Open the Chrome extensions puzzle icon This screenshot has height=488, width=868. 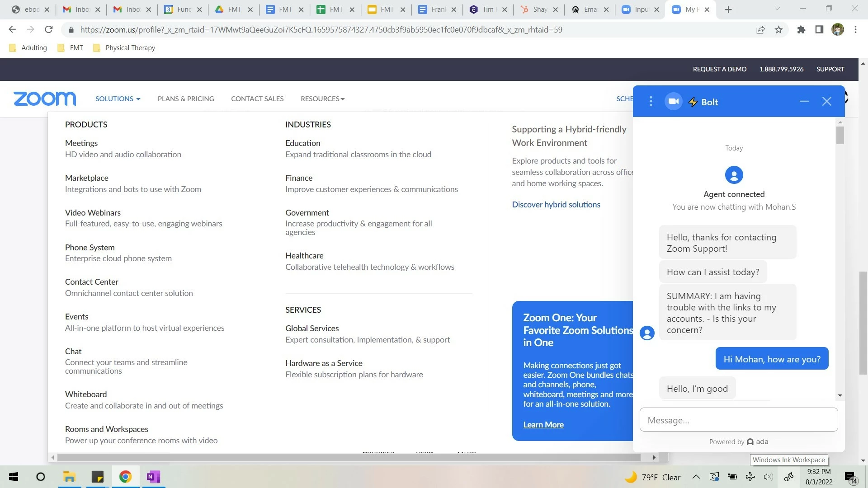pyautogui.click(x=801, y=30)
